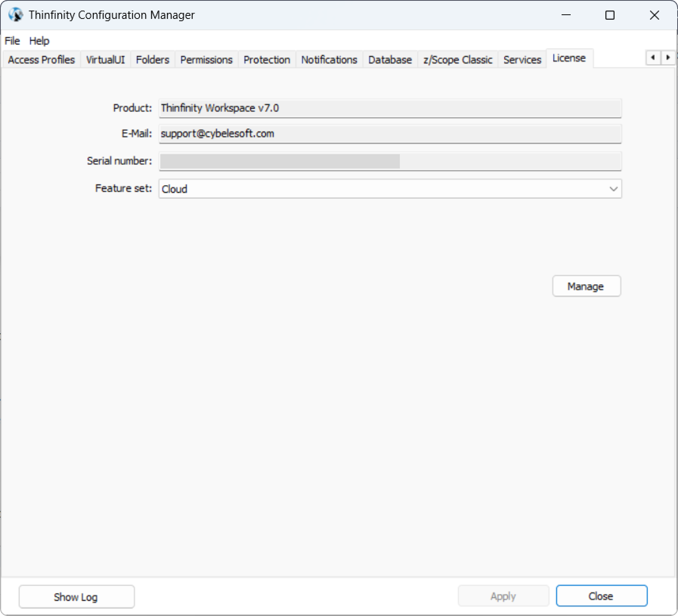Open the Folders tab
This screenshot has width=678, height=616.
click(153, 60)
